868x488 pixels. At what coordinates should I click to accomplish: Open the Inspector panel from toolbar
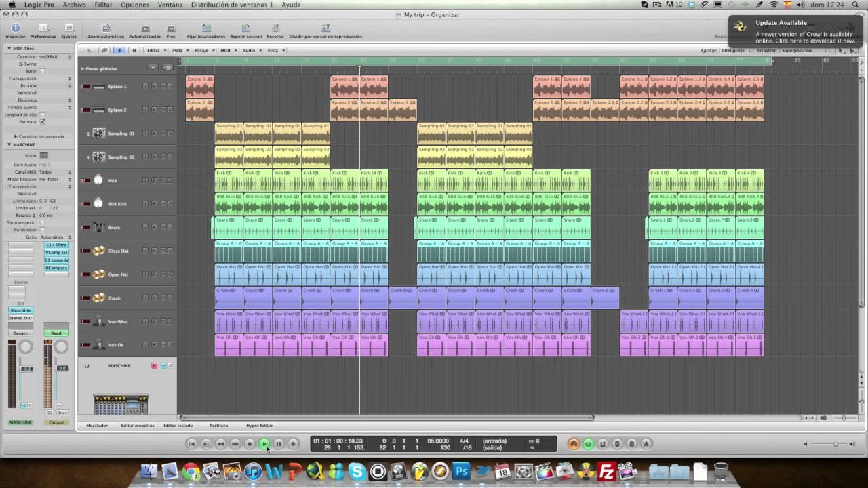point(15,28)
